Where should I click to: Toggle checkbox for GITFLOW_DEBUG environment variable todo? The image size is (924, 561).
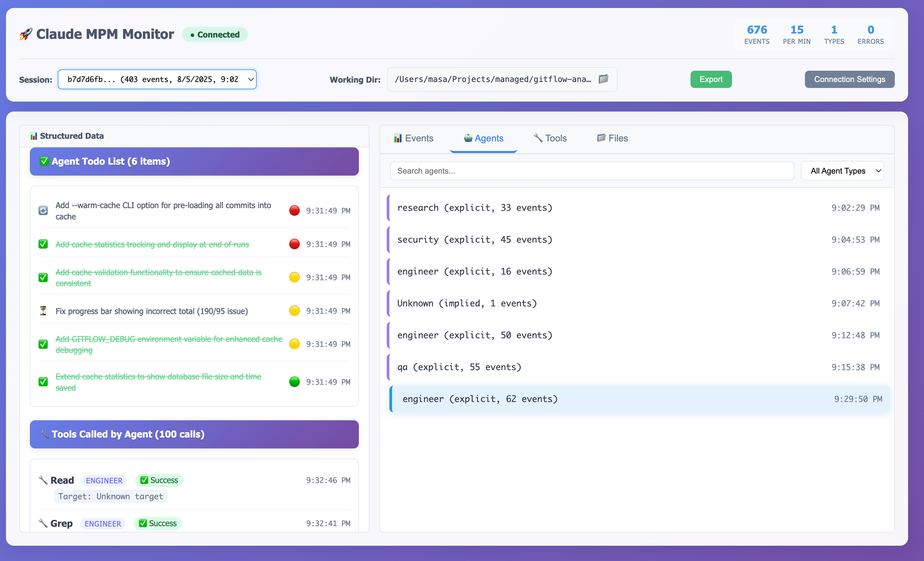click(43, 344)
